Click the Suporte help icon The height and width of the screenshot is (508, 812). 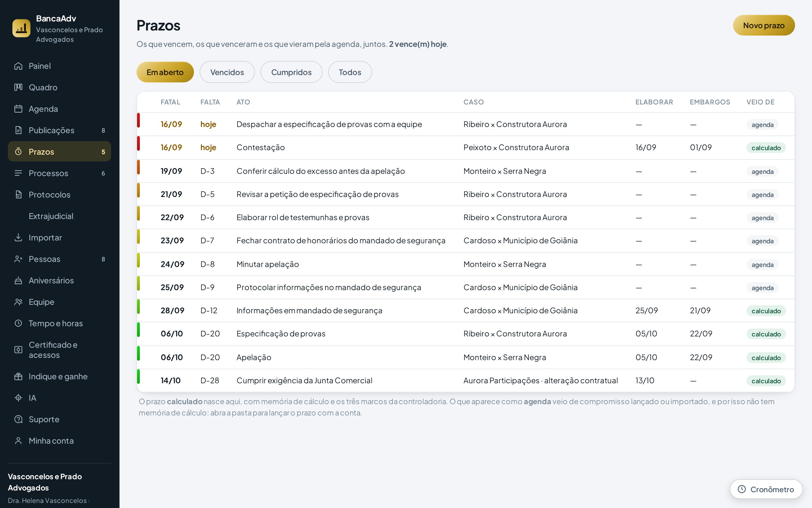18,419
